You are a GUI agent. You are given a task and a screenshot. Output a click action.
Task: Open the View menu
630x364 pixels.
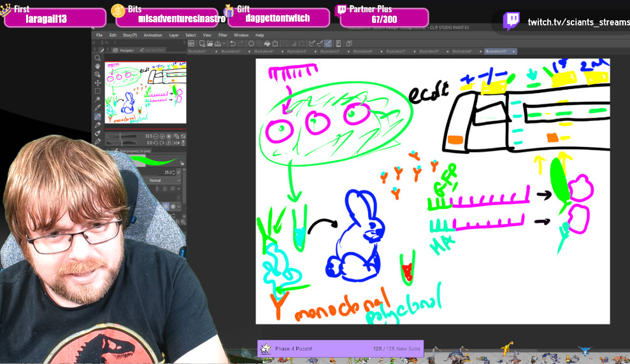[x=207, y=35]
